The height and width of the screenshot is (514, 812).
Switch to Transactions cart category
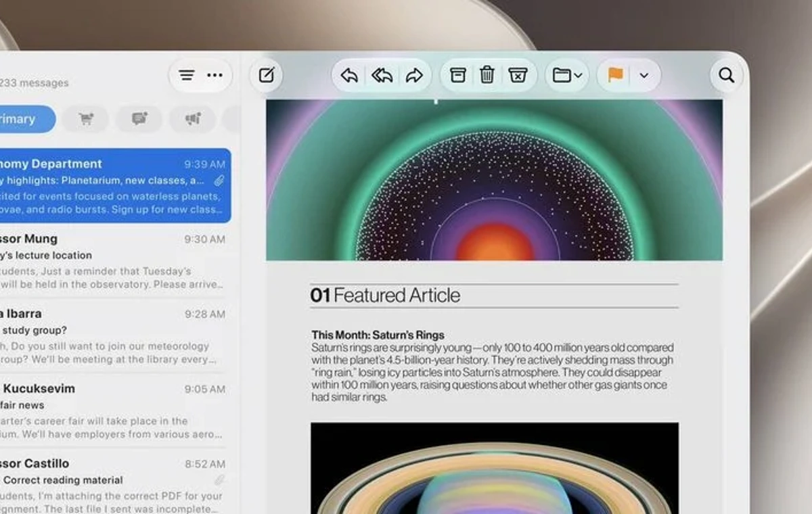click(x=85, y=119)
